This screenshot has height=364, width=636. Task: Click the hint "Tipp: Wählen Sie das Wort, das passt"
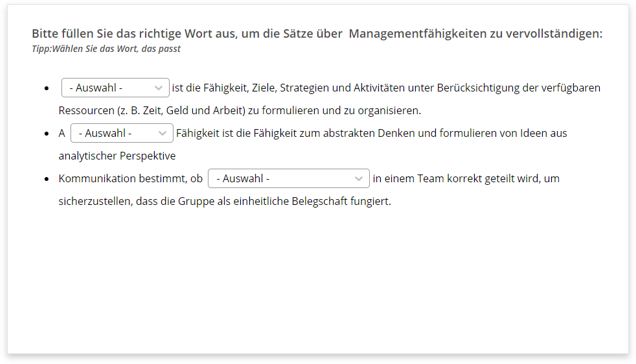(106, 49)
